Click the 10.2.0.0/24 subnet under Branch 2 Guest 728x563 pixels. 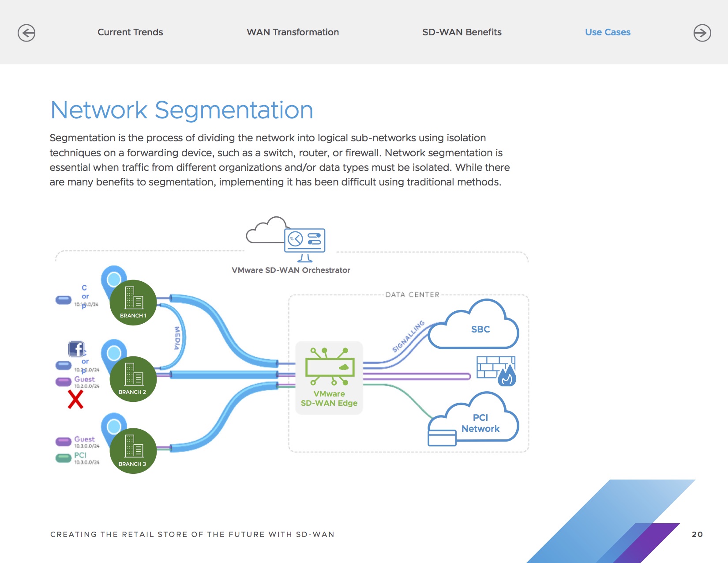pos(87,386)
